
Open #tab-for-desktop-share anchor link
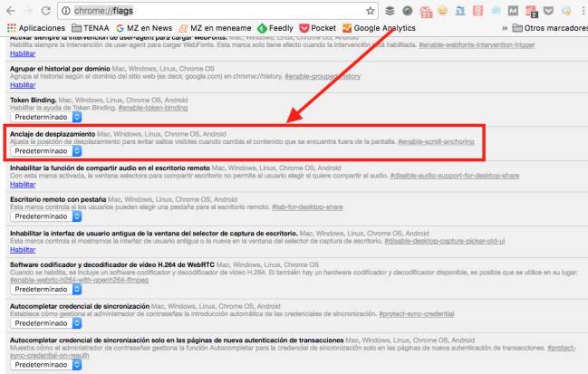(x=307, y=207)
